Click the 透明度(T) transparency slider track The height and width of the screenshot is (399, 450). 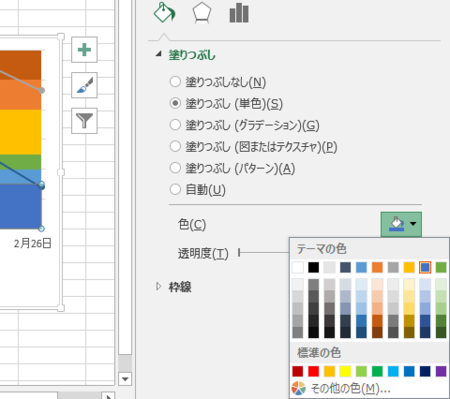pos(264,252)
